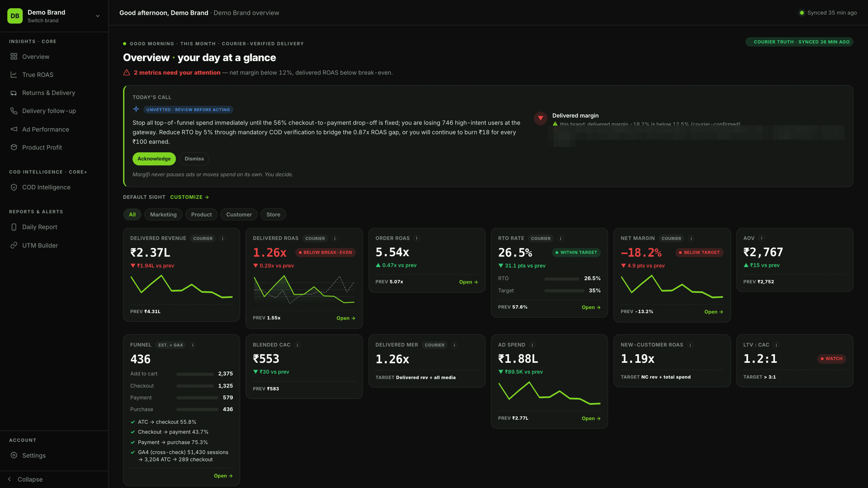Select the Marketing filter tab
The image size is (868, 488).
pos(163,215)
